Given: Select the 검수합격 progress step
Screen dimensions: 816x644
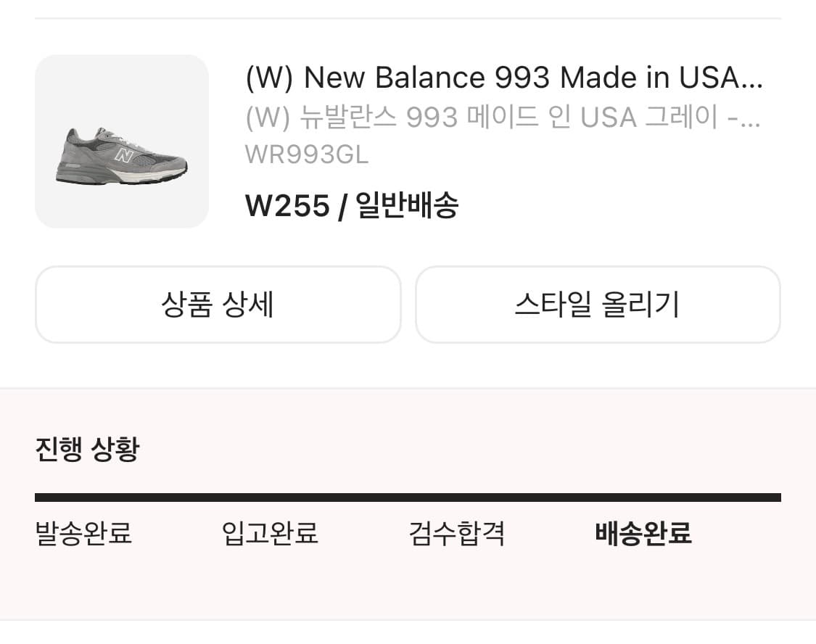Looking at the screenshot, I should [x=457, y=534].
